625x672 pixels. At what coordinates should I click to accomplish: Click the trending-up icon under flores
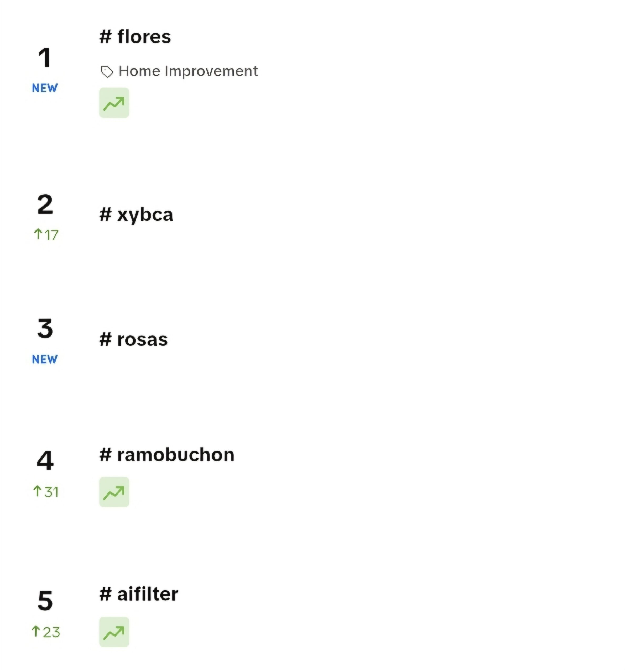tap(114, 103)
